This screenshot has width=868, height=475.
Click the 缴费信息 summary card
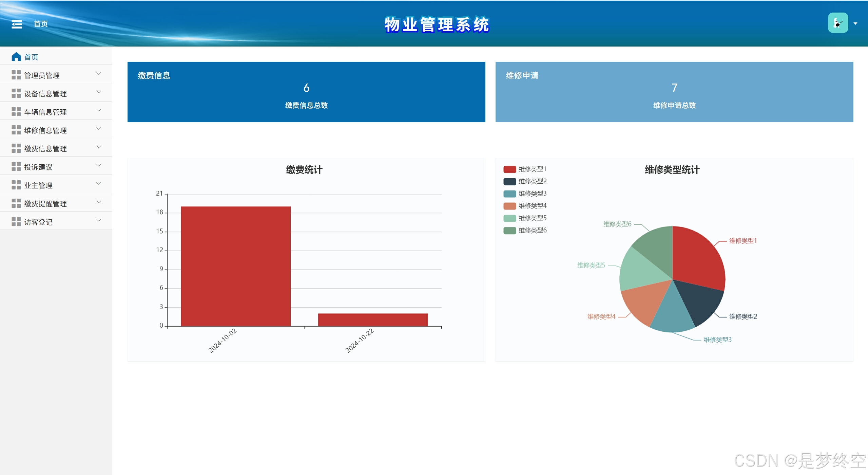tap(306, 92)
